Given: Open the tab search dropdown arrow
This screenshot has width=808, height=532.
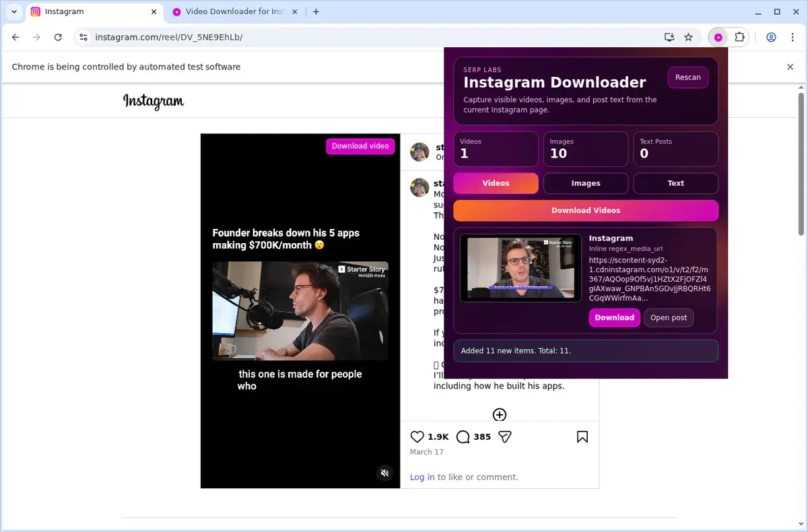Looking at the screenshot, I should (14, 11).
